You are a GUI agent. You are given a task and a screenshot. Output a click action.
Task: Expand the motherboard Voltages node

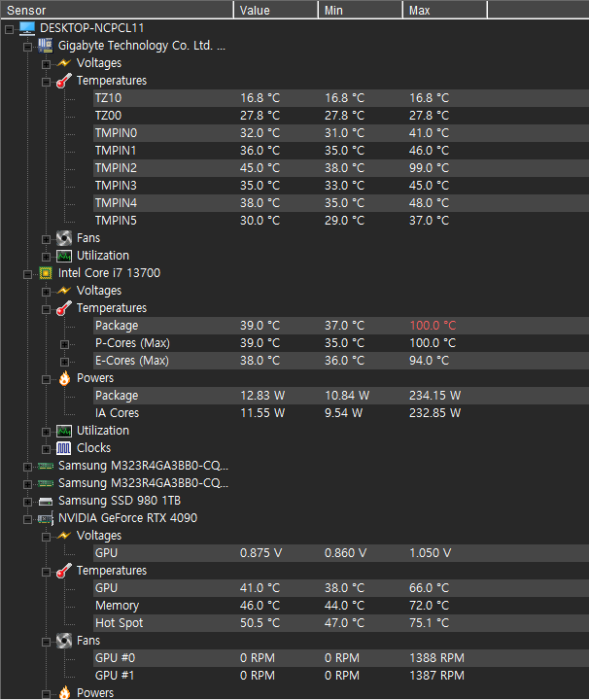click(46, 65)
